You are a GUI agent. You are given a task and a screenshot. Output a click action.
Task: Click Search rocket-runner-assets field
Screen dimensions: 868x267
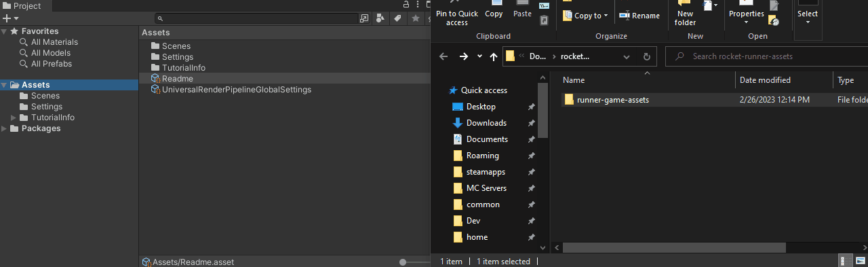[766, 56]
